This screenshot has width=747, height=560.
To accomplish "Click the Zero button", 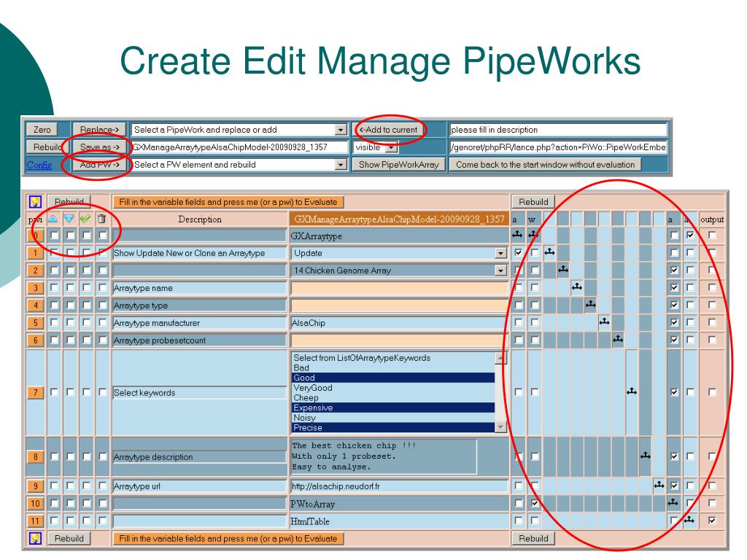I will [42, 130].
